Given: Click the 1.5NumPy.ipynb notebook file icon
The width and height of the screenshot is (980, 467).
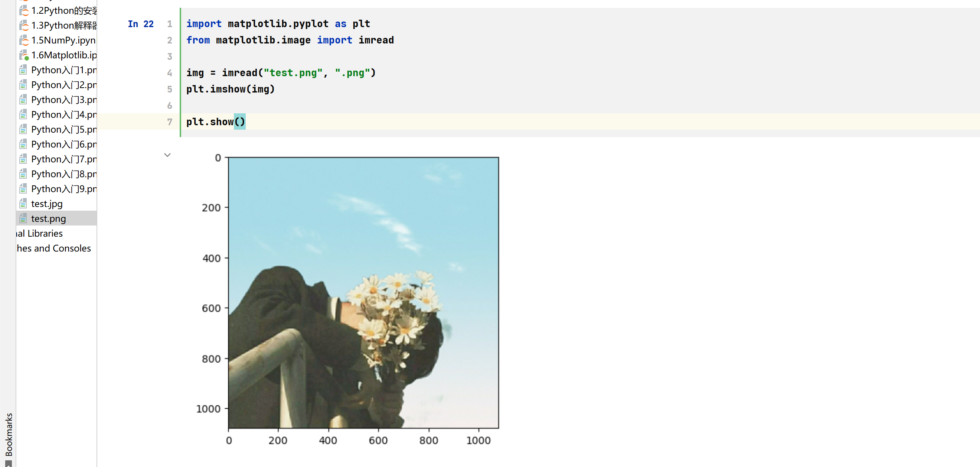Looking at the screenshot, I should 24,40.
